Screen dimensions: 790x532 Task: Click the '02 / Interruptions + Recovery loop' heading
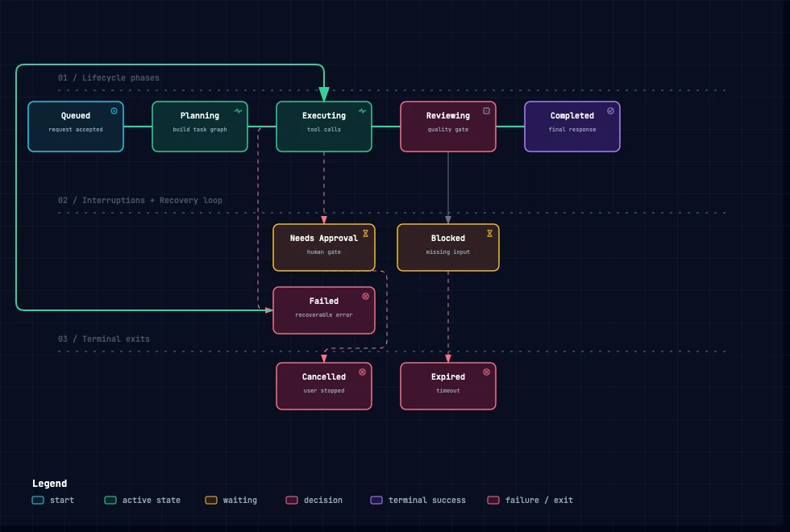pyautogui.click(x=140, y=200)
